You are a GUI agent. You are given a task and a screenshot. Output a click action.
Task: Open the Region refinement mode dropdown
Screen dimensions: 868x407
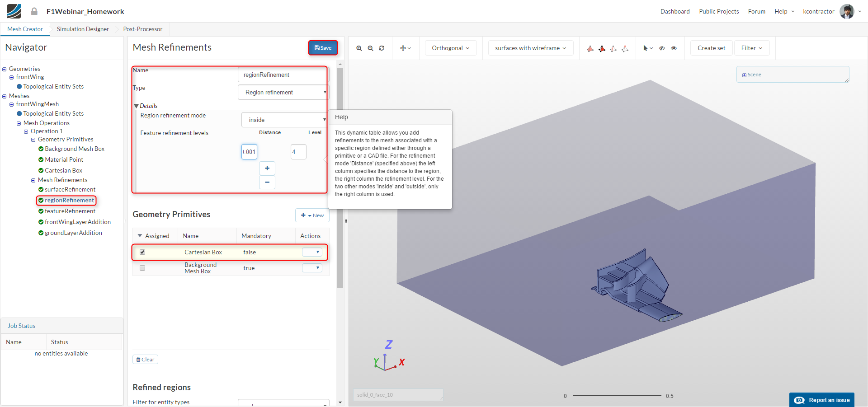point(284,120)
